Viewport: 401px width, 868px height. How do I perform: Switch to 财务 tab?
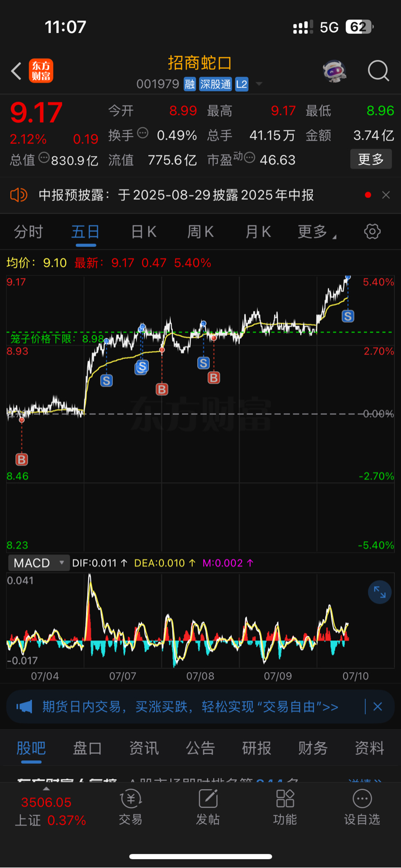pos(313,748)
